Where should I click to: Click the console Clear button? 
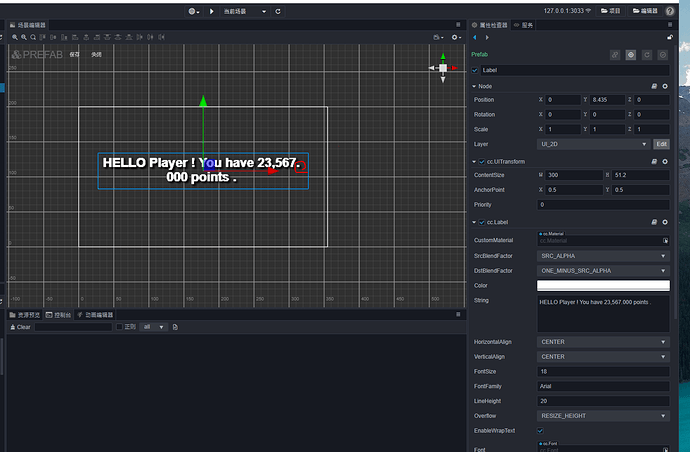(20, 327)
